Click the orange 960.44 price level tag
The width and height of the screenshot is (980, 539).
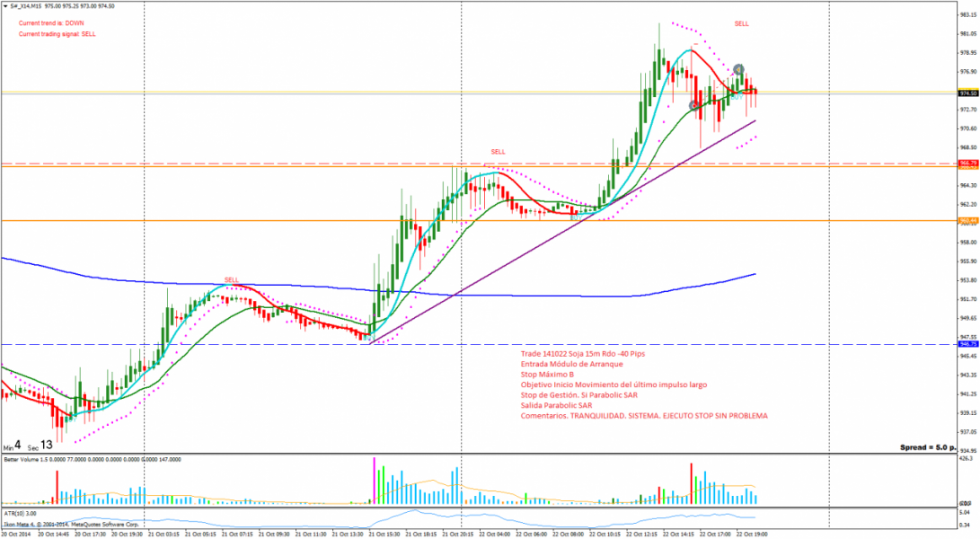pos(967,221)
